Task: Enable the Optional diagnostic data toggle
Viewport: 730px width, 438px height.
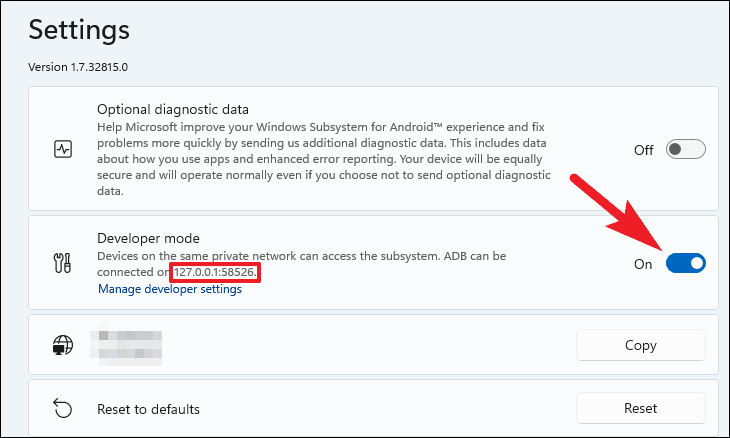Action: 685,149
